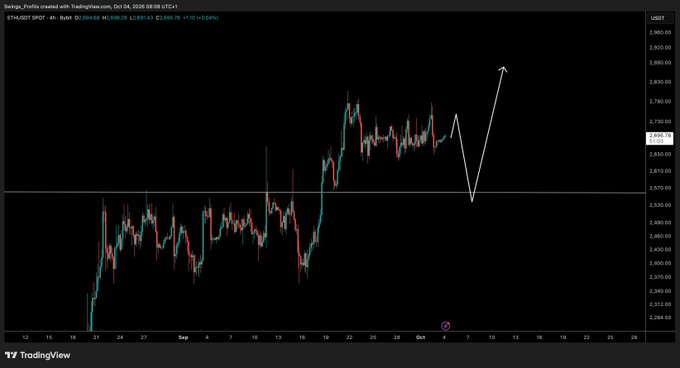This screenshot has height=368, width=680.
Task: Click the 24 date label on time axis
Action: (120, 337)
